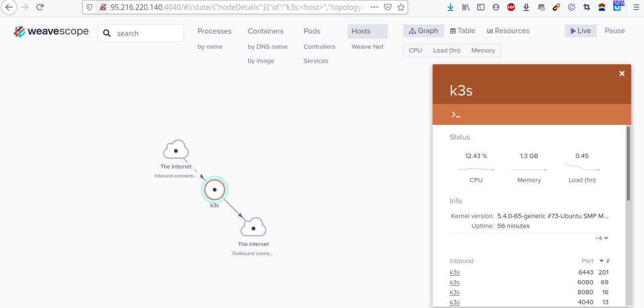644x308 pixels.
Task: Sort inbound table by # column
Action: [605, 261]
